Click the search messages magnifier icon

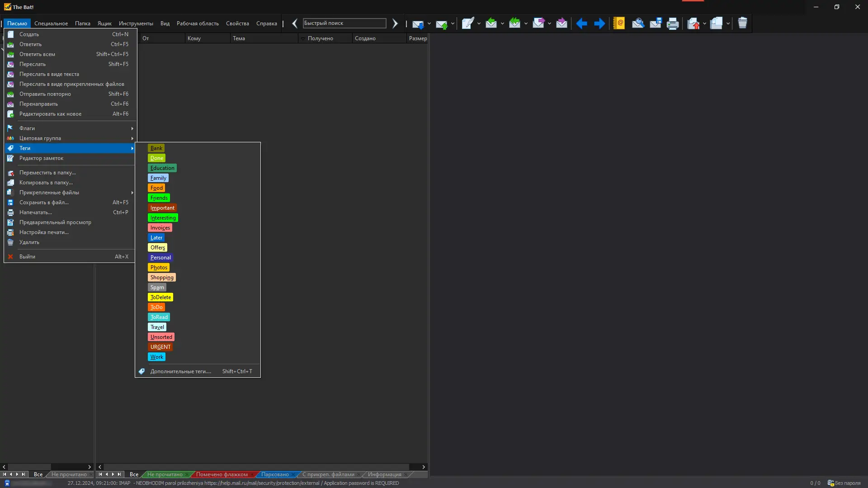click(637, 23)
